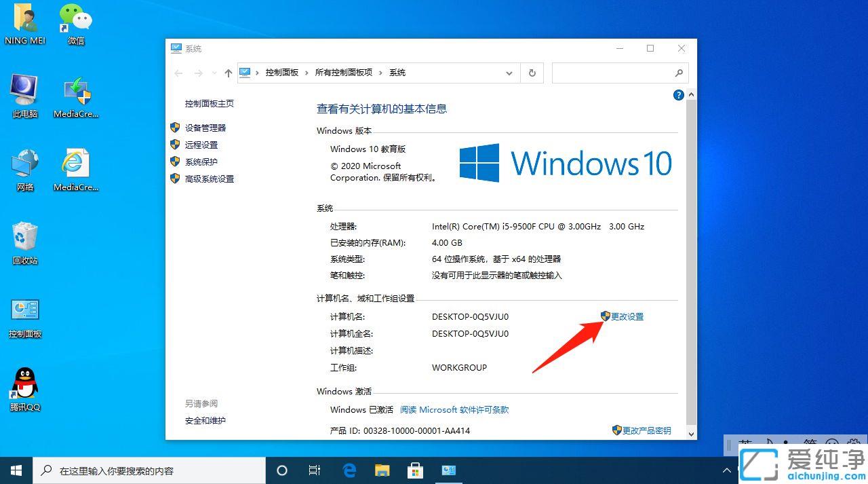This screenshot has height=484, width=868.
Task: Show hidden icons via the system tray chevron
Action: 726,470
